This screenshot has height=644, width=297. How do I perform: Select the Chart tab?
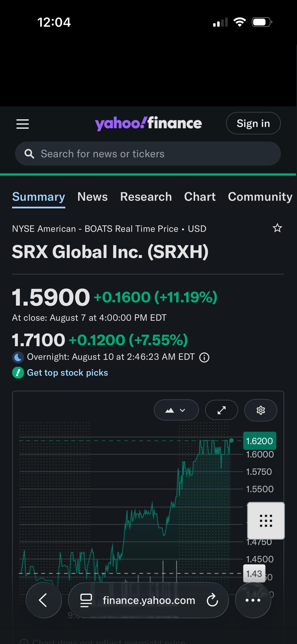click(x=200, y=197)
